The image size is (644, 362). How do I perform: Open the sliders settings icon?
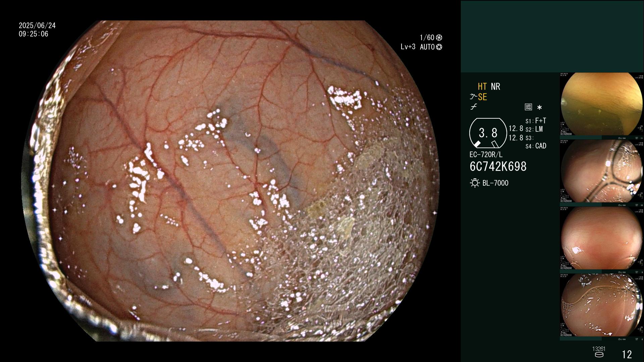[528, 107]
